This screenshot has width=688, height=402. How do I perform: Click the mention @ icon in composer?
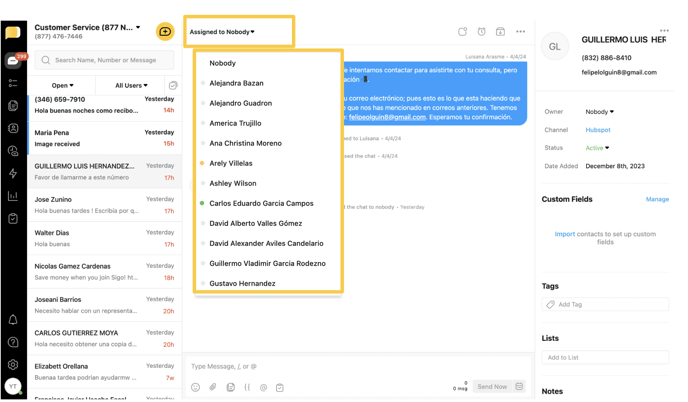click(x=263, y=387)
